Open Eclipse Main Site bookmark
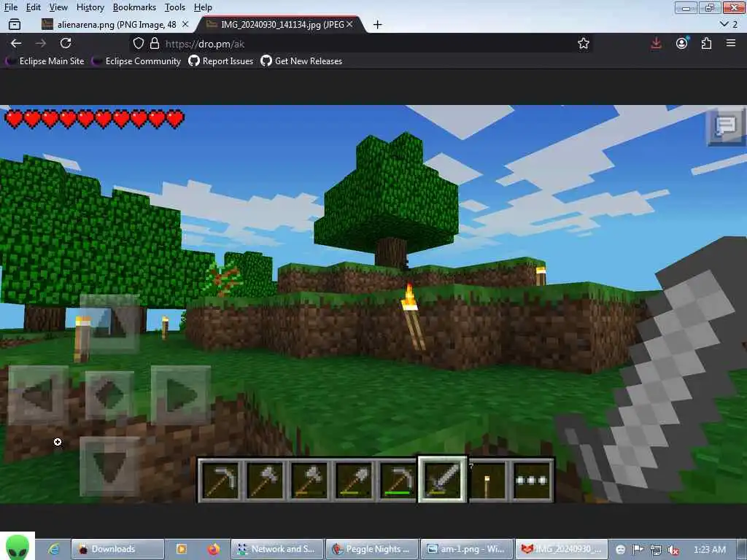747x560 pixels. 44,61
